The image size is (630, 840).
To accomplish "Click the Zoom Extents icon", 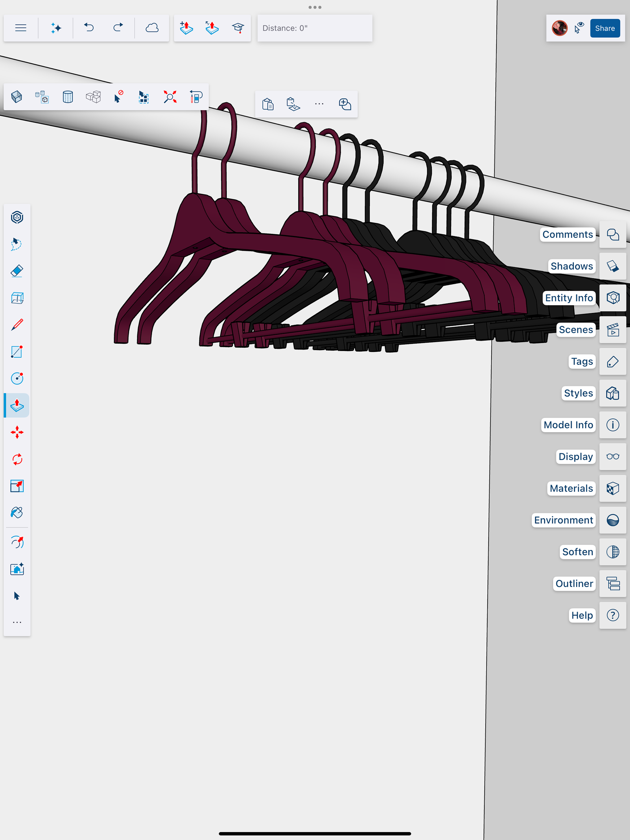I will click(x=170, y=97).
